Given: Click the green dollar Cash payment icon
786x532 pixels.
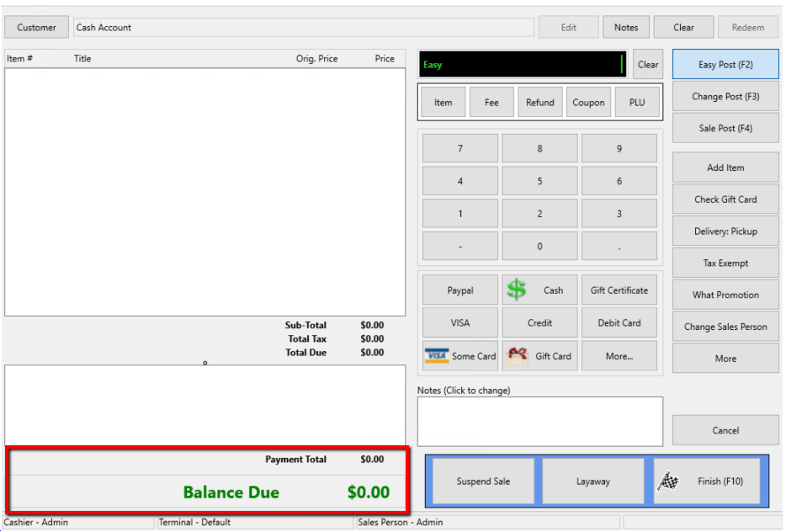Looking at the screenshot, I should click(517, 290).
